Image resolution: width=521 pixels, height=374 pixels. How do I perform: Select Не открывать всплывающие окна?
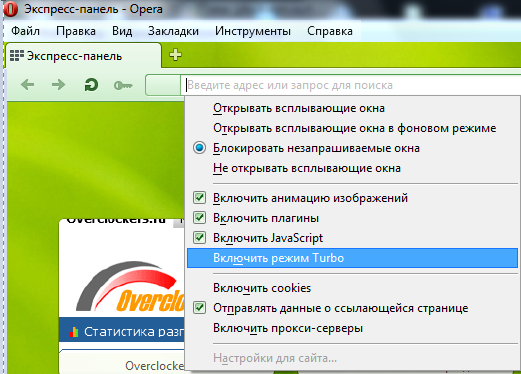tap(352, 168)
